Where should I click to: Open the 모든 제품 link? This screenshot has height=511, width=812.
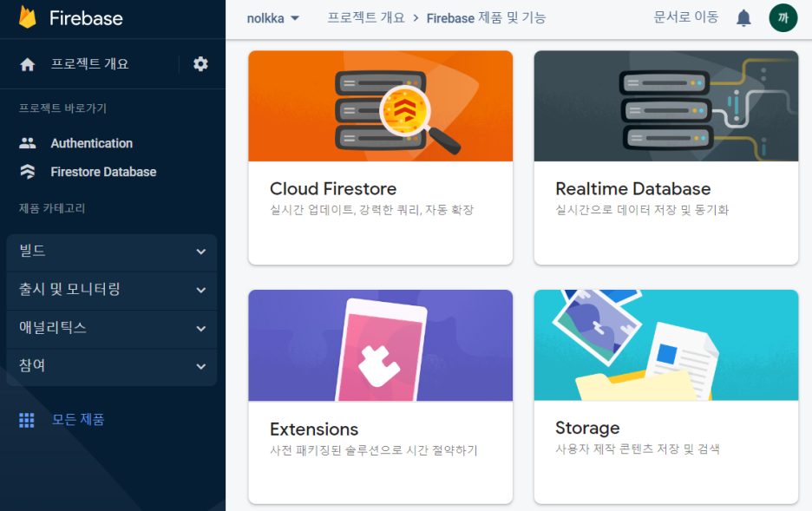click(78, 419)
